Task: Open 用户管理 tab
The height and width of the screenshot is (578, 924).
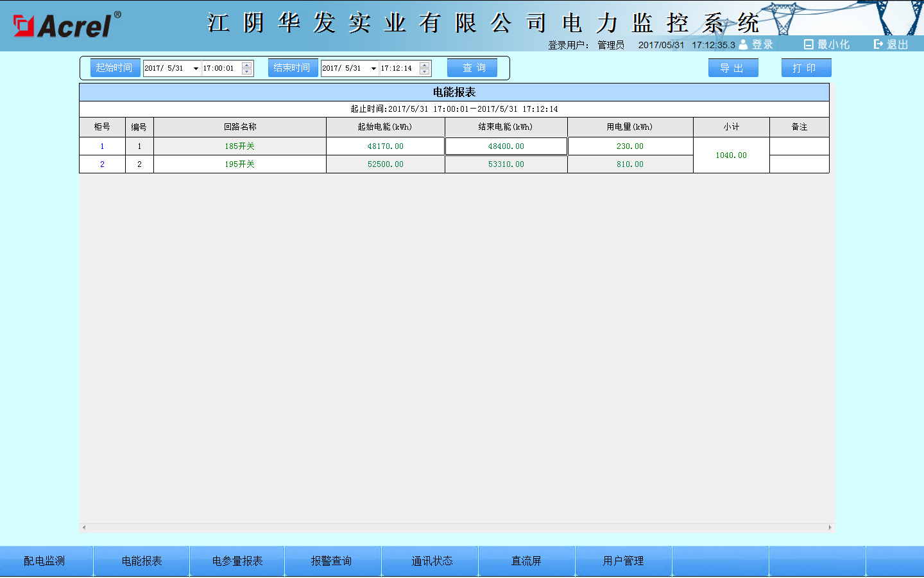Action: point(624,561)
